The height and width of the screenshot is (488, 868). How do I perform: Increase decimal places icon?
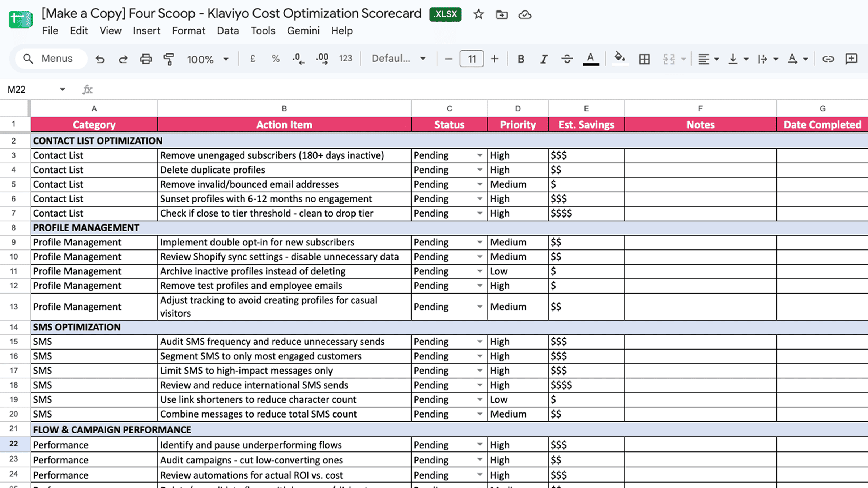click(x=322, y=59)
